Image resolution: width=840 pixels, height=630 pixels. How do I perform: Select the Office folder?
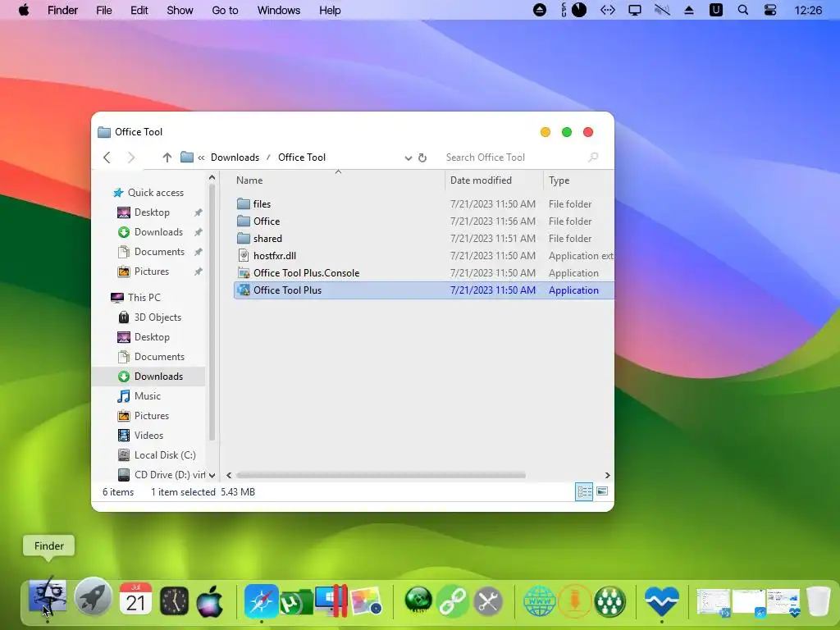coord(423,221)
